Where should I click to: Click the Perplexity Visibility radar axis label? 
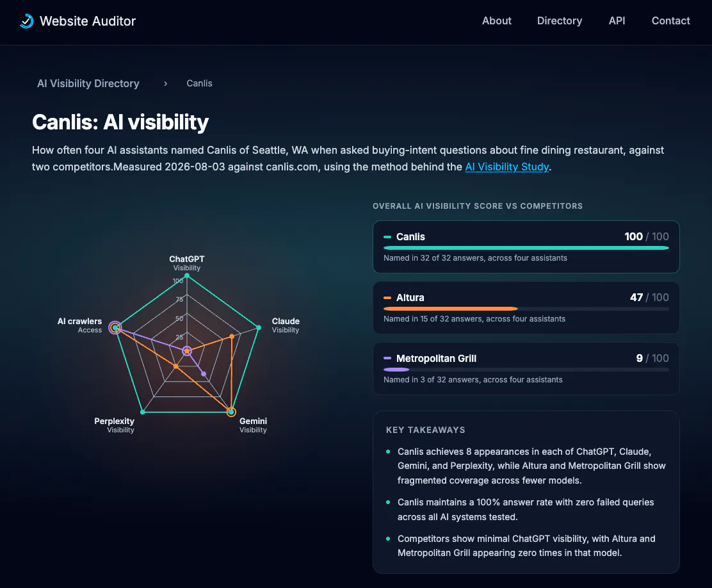coord(115,425)
